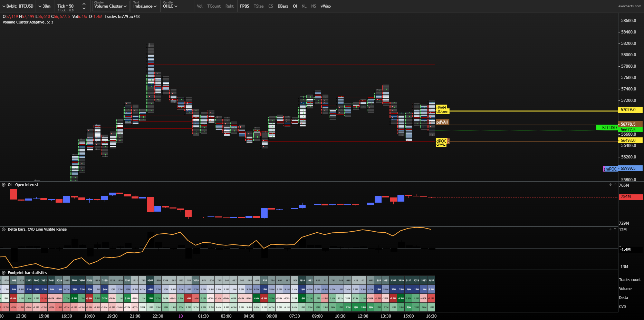Click the dPOC level label
This screenshot has width=644, height=320.
click(x=441, y=141)
